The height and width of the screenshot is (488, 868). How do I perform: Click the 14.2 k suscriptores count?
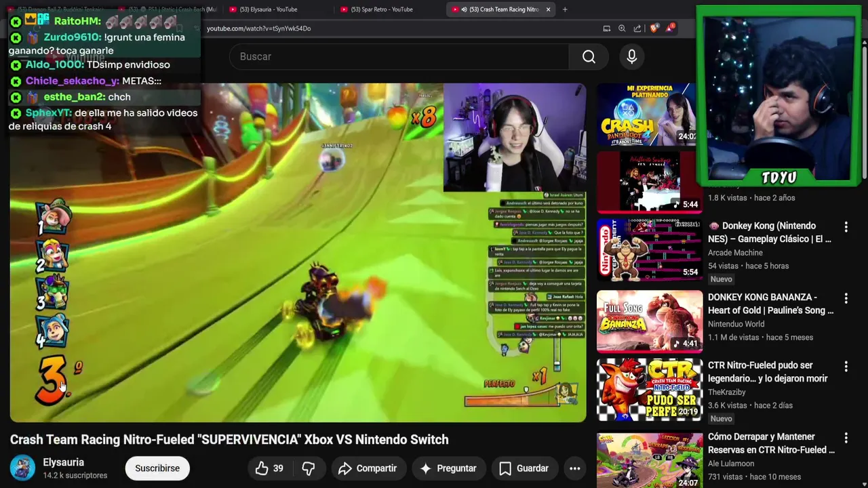point(75,476)
